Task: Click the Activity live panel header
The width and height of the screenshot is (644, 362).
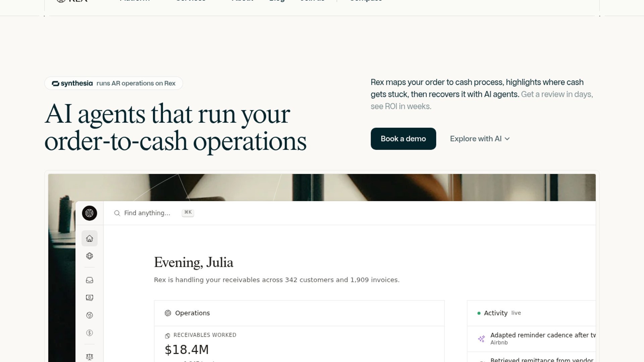Action: [532, 313]
